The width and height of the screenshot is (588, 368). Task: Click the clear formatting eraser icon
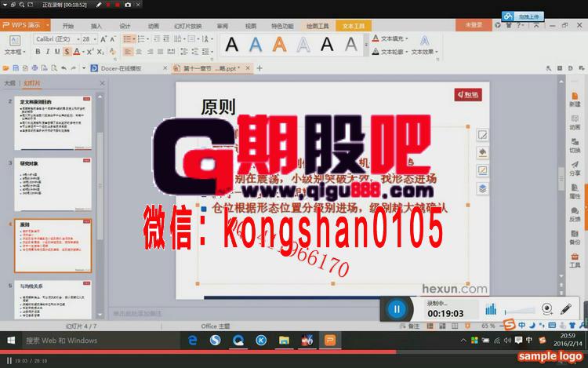[x=112, y=52]
